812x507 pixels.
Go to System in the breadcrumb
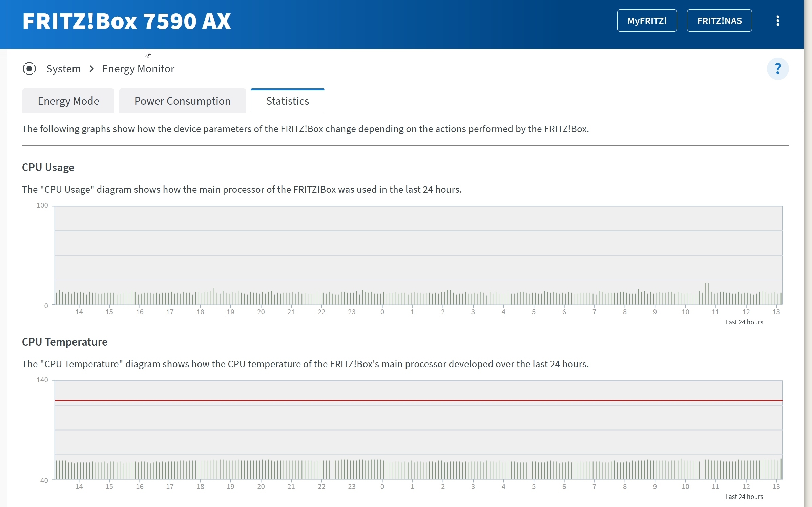(x=63, y=69)
